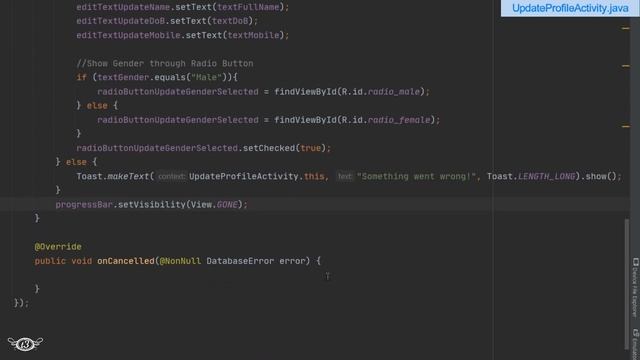Click the progressBar variable
Viewport: 640px width, 360px height.
click(x=84, y=204)
